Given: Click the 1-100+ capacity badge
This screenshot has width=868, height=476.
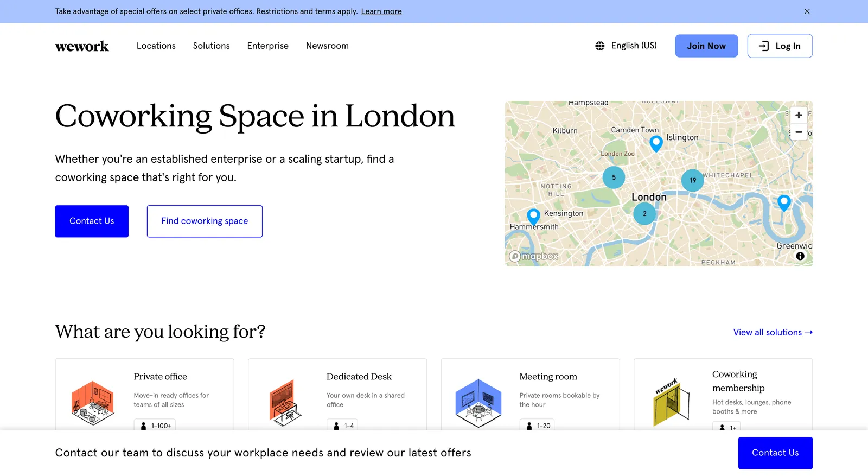Looking at the screenshot, I should coord(155,426).
